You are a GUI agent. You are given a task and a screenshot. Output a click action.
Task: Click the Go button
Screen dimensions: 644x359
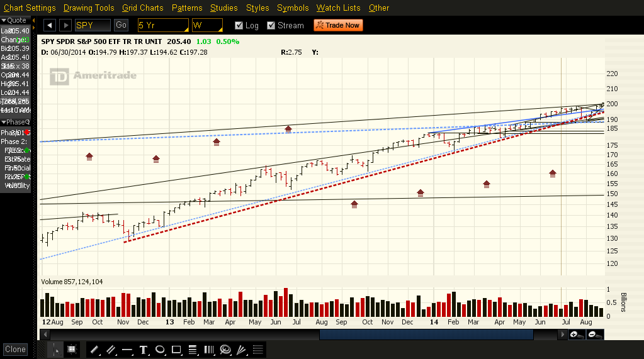pos(121,25)
